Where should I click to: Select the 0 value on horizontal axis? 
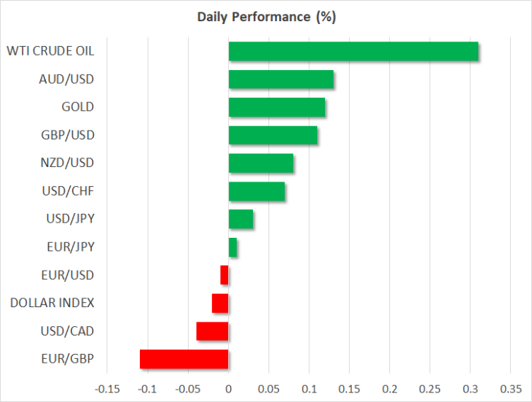click(x=229, y=389)
